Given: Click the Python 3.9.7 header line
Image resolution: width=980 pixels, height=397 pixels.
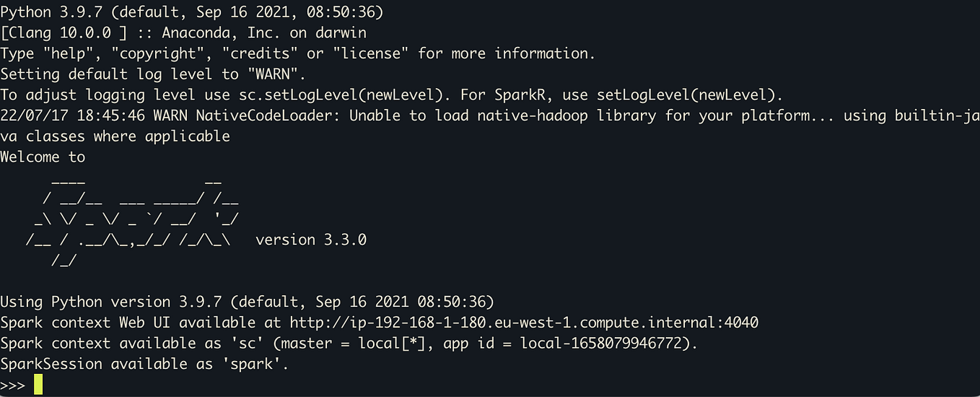Looking at the screenshot, I should 192,12.
